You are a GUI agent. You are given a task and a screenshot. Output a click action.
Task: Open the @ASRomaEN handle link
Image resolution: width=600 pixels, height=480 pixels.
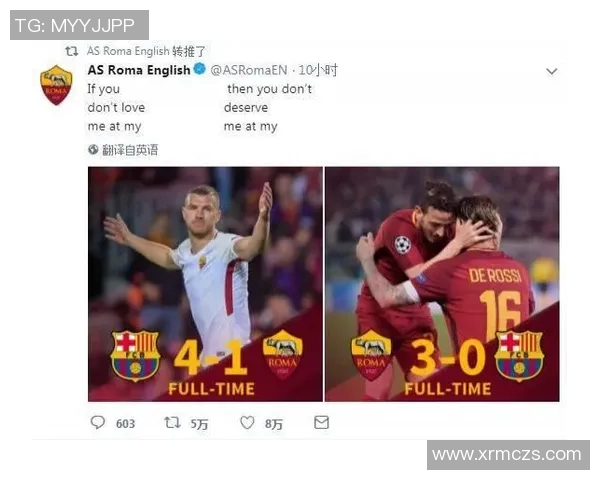(249, 70)
